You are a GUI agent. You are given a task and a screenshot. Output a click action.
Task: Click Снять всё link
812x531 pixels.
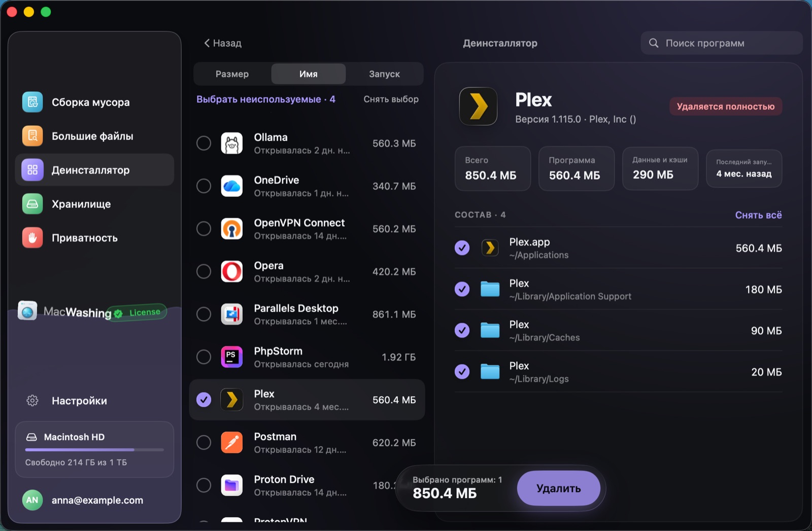tap(758, 215)
